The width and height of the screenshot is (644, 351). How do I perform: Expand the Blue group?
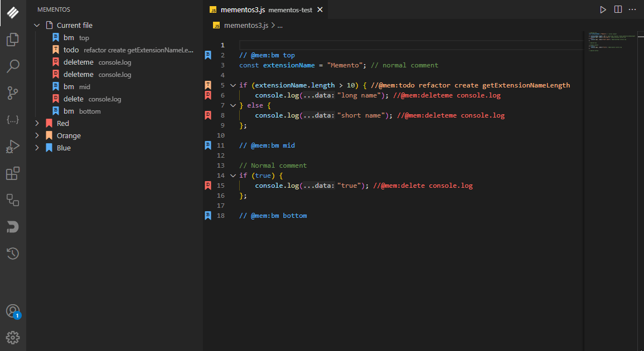click(37, 148)
